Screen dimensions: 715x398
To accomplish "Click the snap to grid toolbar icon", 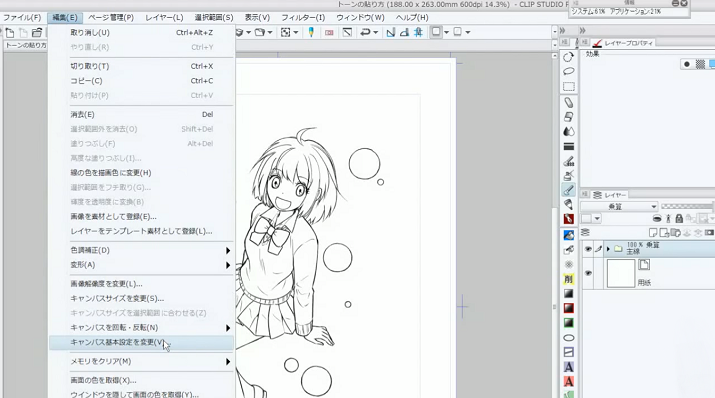I will 418,32.
